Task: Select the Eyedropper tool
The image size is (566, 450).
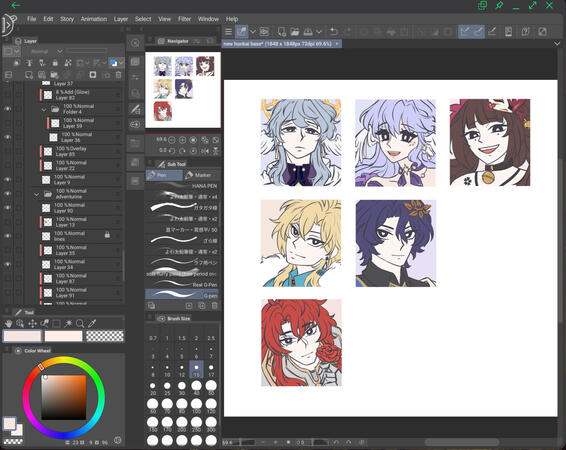Action: 92,323
